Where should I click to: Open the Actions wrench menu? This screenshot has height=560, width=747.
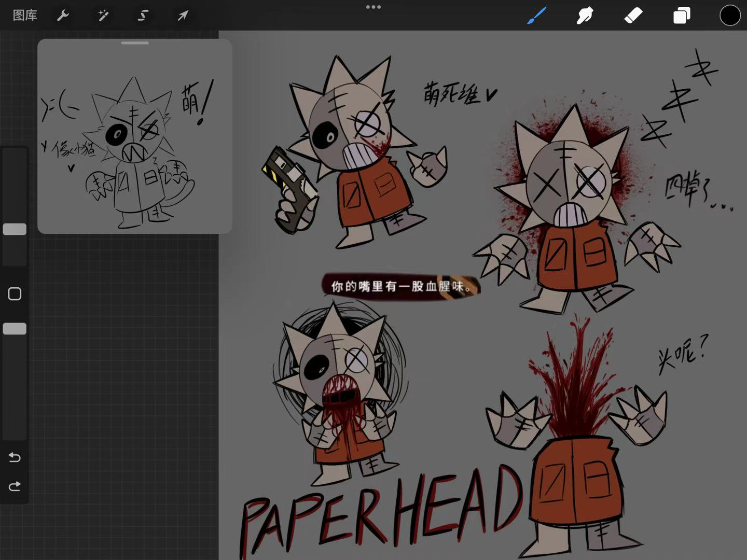63,16
